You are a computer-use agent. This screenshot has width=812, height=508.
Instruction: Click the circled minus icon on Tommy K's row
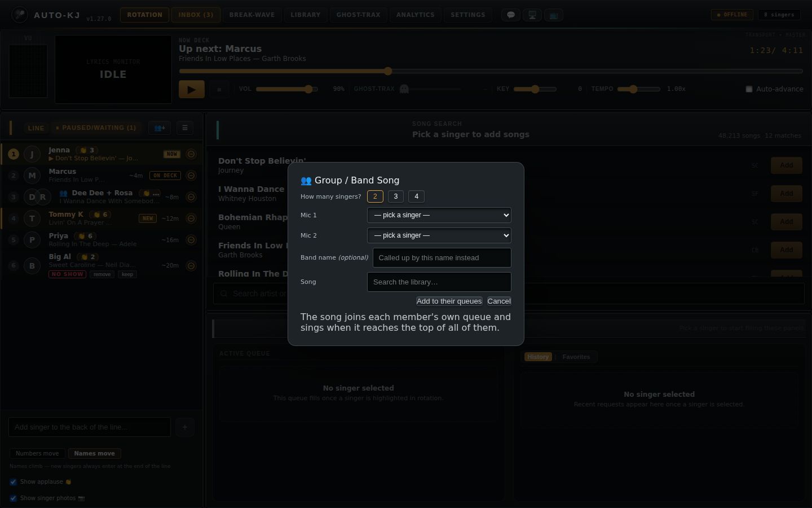tap(191, 218)
